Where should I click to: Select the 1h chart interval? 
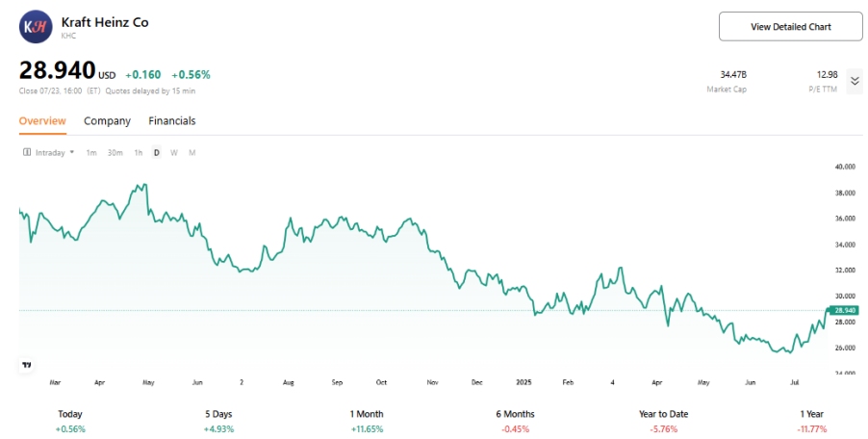(x=139, y=153)
